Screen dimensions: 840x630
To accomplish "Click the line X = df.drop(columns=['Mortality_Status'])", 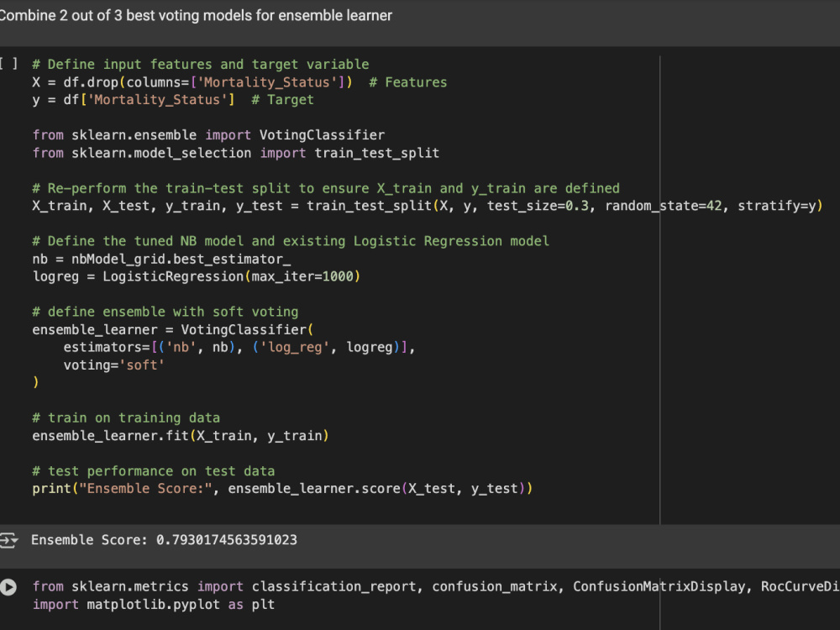I will [239, 82].
